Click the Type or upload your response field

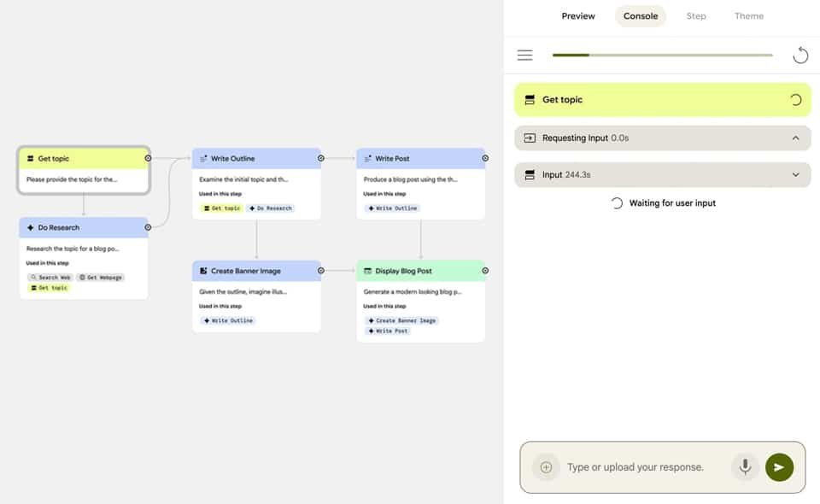pos(645,467)
